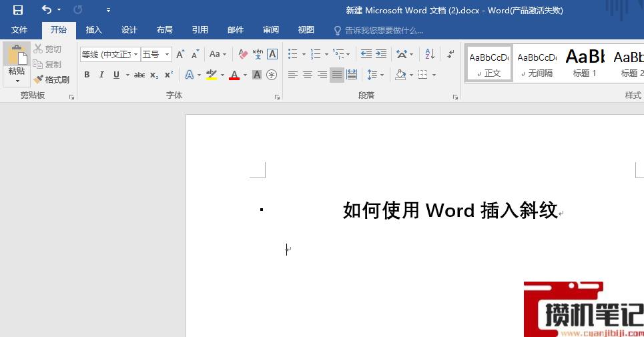
Task: Apply character border with boxed A icon
Action: pyautogui.click(x=272, y=54)
